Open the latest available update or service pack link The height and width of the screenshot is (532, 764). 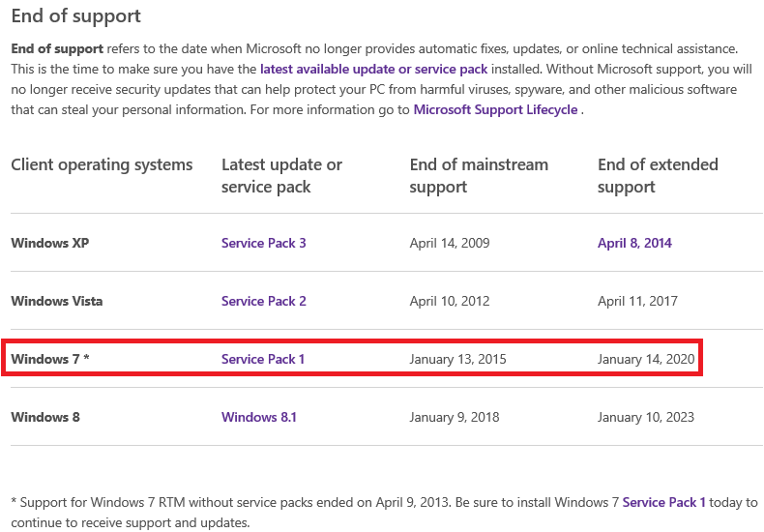click(373, 70)
